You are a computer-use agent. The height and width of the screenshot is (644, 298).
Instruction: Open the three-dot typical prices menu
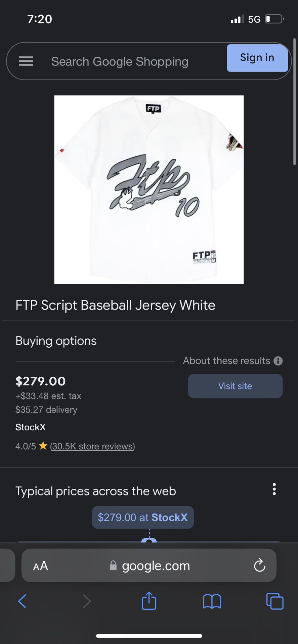point(274,489)
